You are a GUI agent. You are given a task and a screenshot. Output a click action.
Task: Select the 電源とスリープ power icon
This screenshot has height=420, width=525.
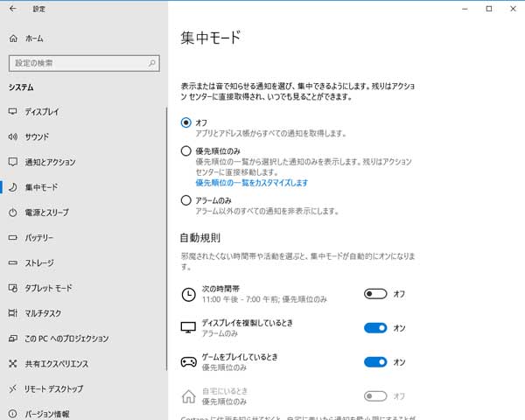point(13,213)
